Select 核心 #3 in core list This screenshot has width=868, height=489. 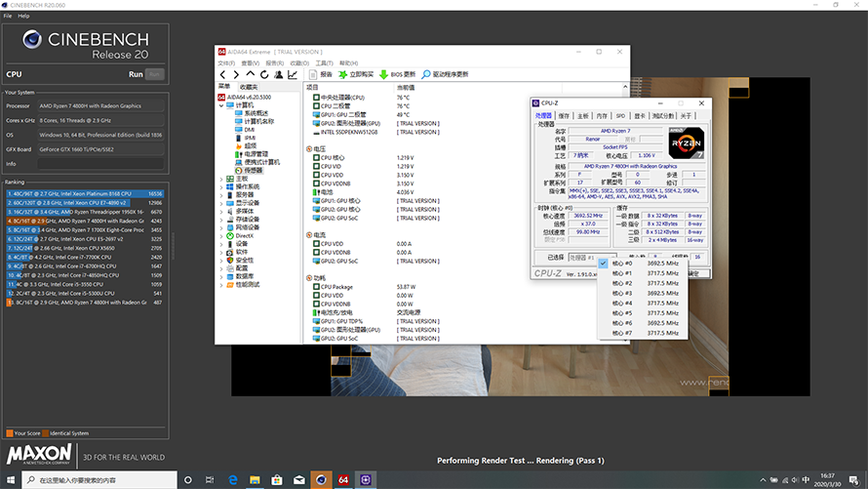[x=643, y=294]
